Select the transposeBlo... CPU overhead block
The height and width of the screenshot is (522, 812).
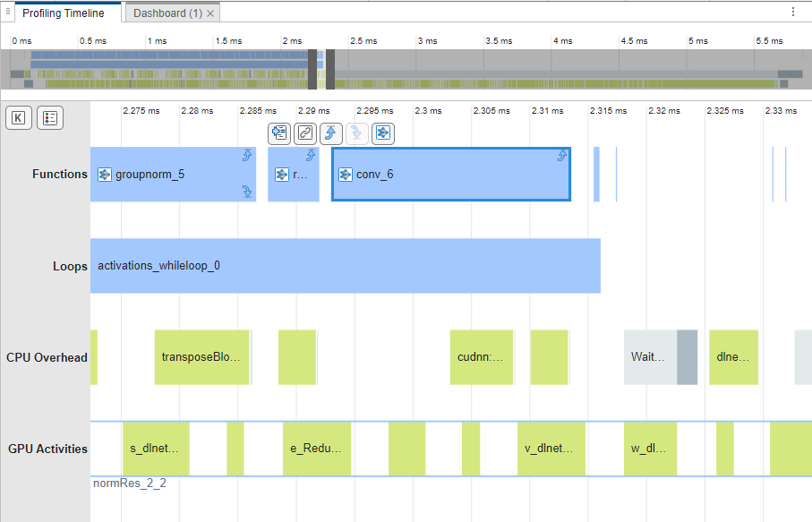coord(201,357)
